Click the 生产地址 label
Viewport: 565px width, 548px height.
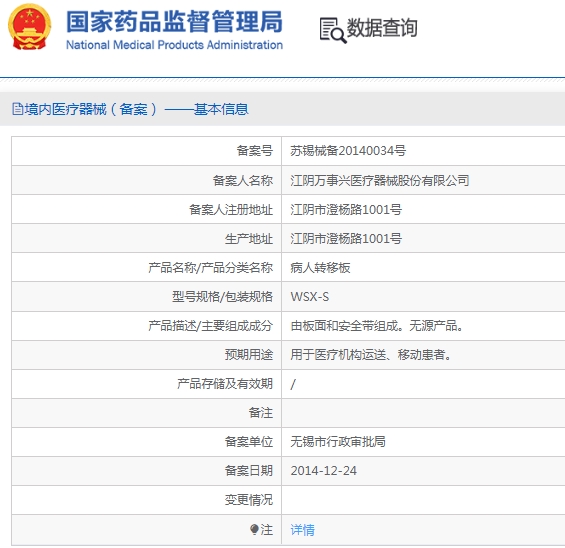249,239
